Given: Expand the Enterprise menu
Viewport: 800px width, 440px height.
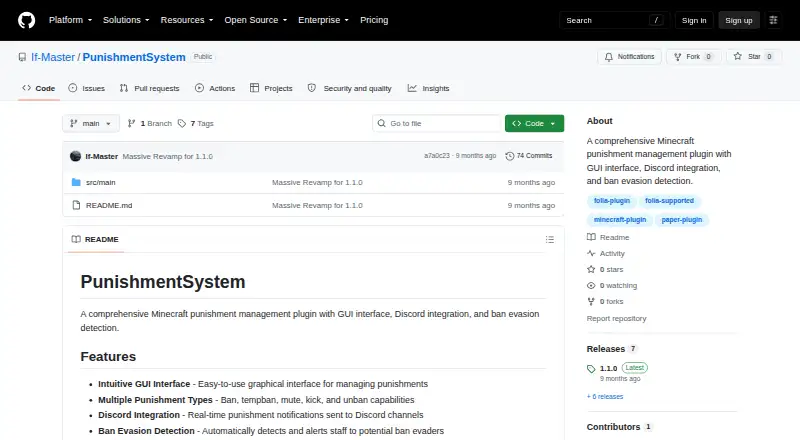Looking at the screenshot, I should [323, 20].
